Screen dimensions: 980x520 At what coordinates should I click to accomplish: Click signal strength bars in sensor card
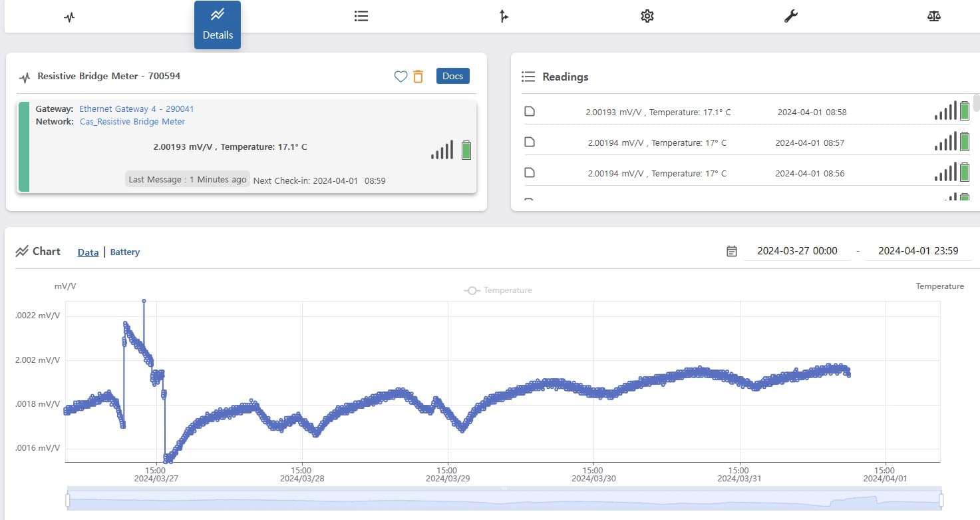pyautogui.click(x=442, y=150)
